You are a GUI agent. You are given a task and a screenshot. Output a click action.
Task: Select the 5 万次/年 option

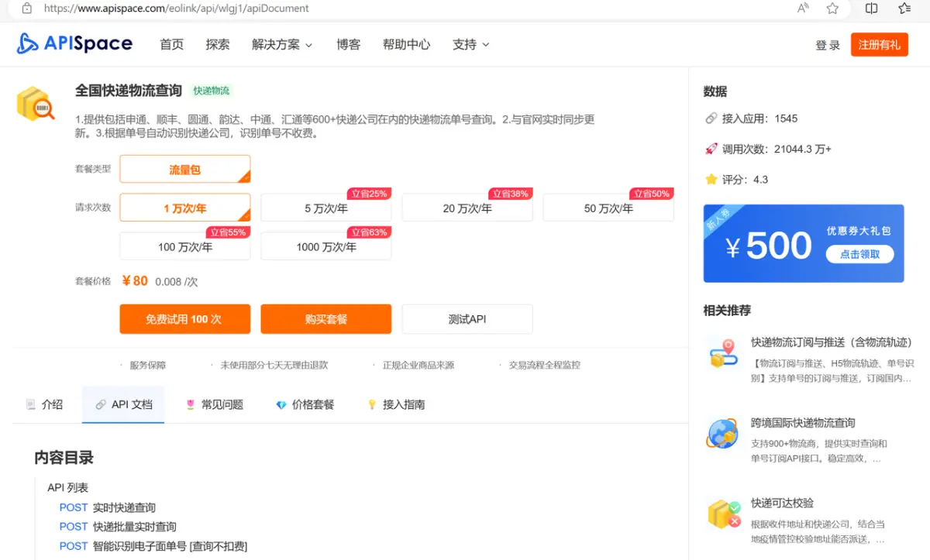[325, 208]
